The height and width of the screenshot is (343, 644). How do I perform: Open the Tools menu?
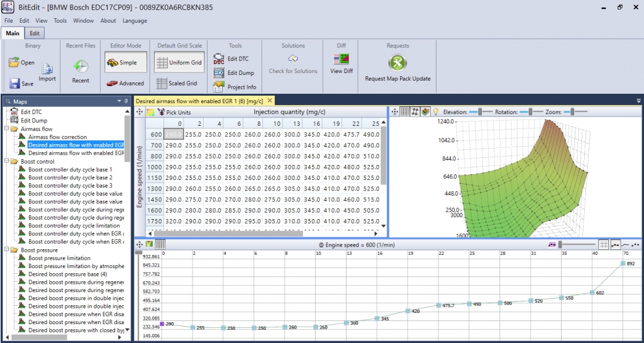60,21
